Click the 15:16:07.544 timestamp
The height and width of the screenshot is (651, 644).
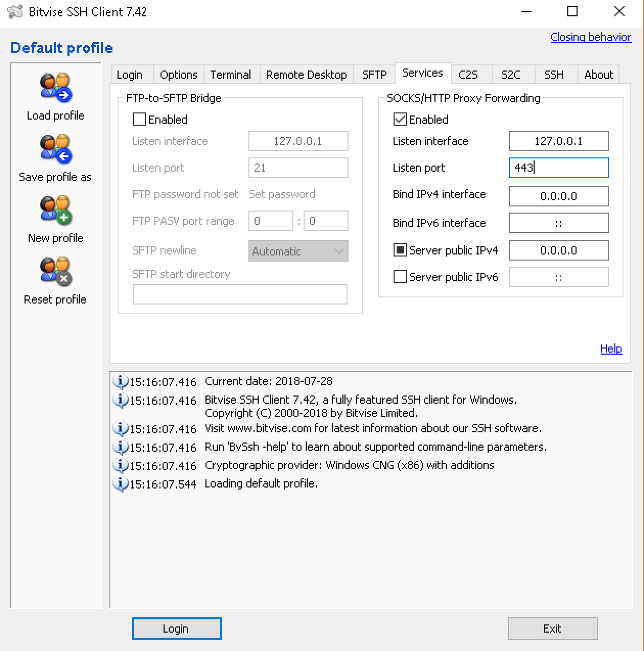click(163, 484)
